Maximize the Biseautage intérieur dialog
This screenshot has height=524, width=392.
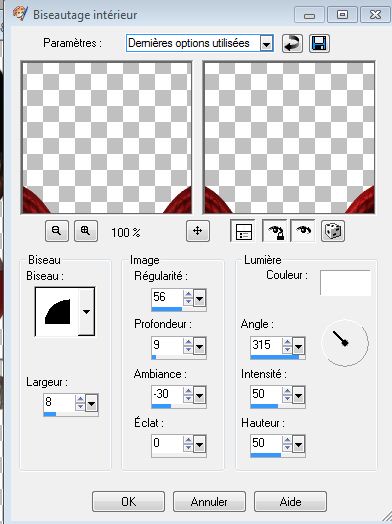click(342, 15)
